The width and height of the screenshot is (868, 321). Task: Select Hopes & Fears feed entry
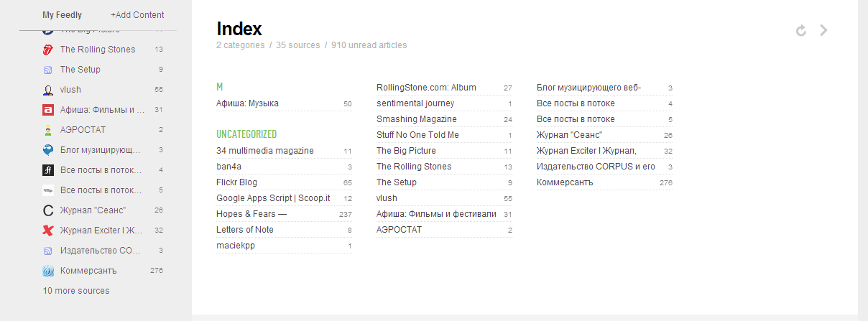click(x=251, y=214)
